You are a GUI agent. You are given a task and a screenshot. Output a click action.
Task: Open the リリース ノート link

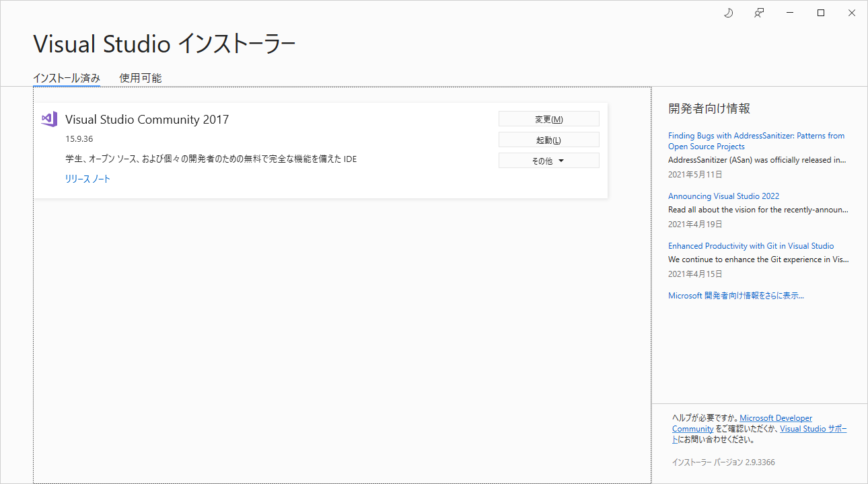pyautogui.click(x=87, y=178)
